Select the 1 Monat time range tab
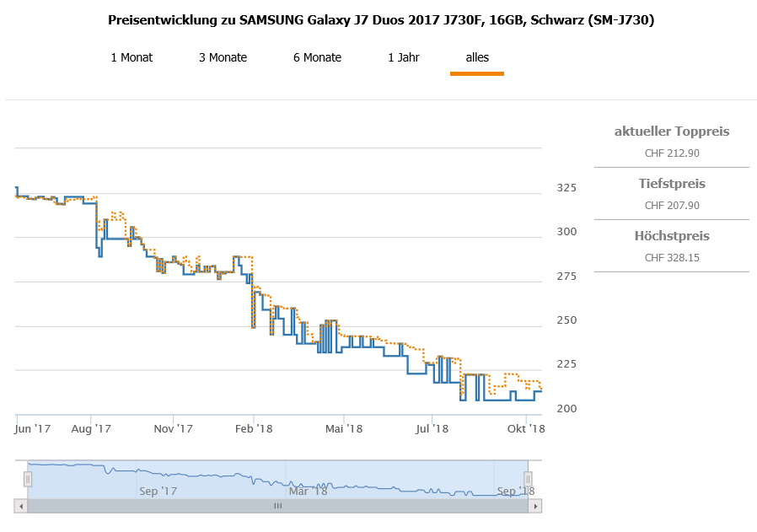 point(132,57)
